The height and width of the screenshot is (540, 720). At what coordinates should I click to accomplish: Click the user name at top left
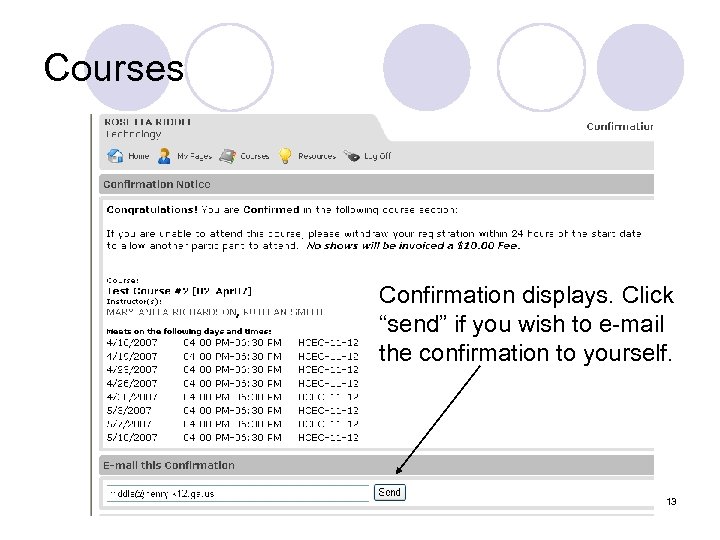(x=148, y=122)
